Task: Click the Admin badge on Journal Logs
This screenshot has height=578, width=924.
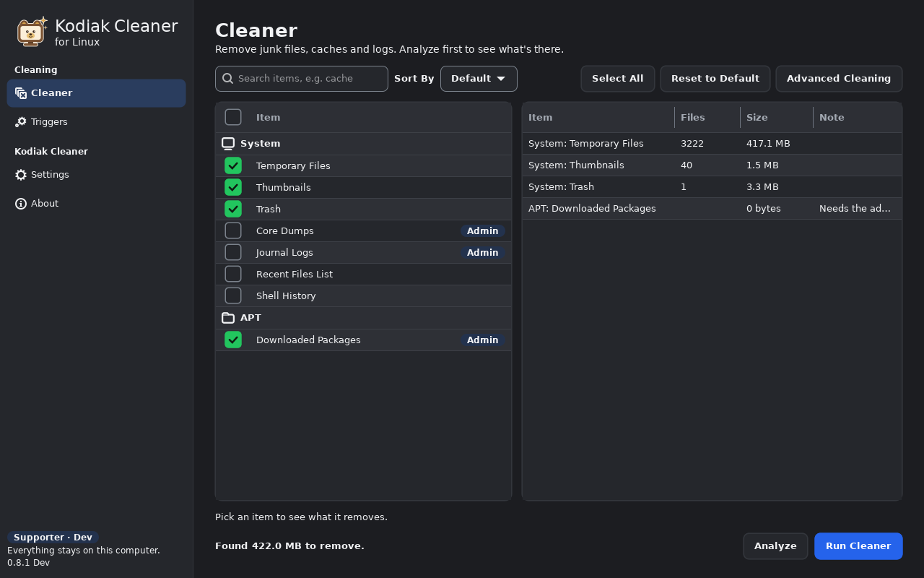Action: point(483,253)
